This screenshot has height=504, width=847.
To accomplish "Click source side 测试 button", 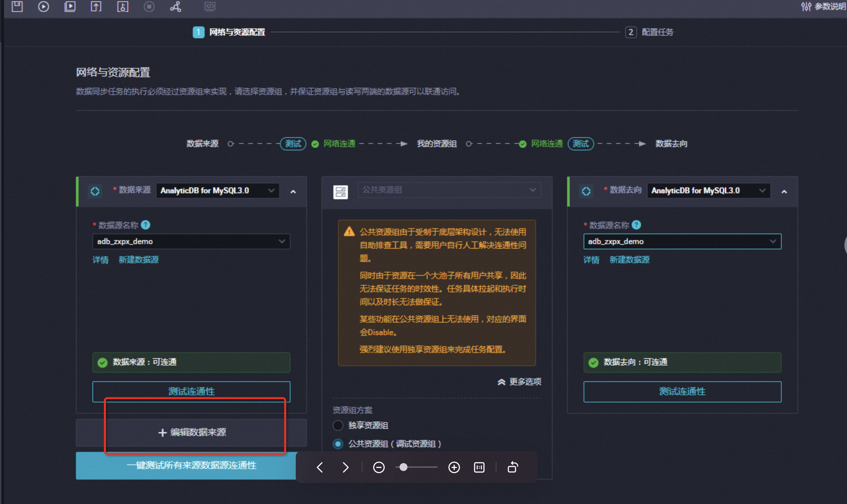I will (293, 144).
